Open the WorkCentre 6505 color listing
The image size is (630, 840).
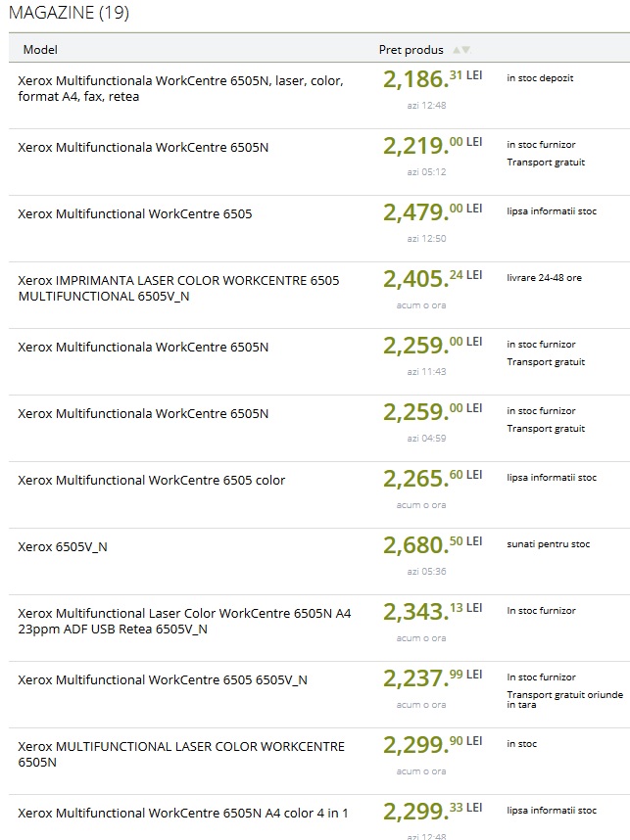151,480
